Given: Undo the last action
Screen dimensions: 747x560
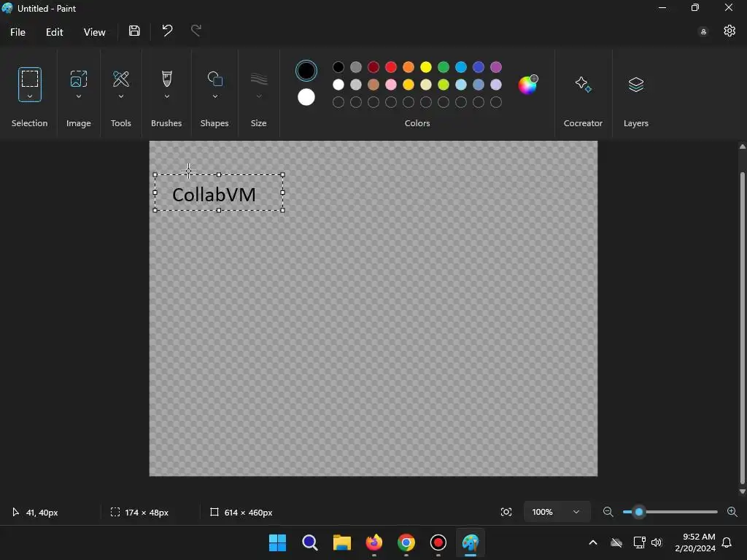Looking at the screenshot, I should (167, 31).
